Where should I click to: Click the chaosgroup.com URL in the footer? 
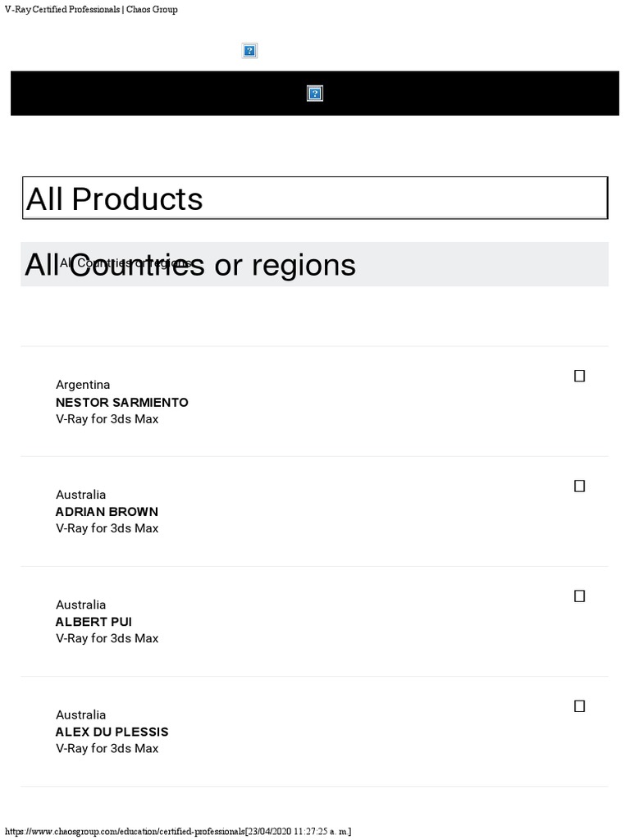(x=123, y=832)
